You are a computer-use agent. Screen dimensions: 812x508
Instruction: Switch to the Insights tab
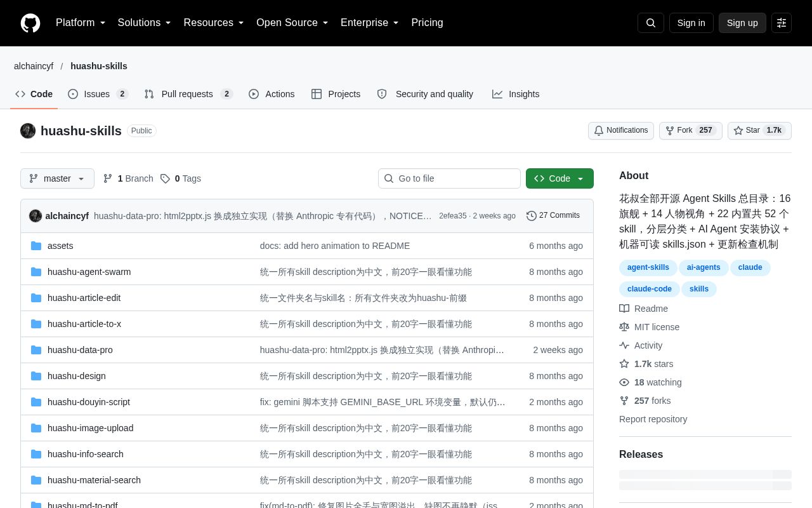tap(516, 94)
